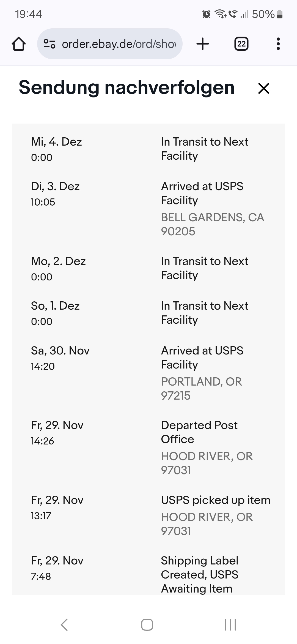Open the tab switcher showing 22 tabs

pos(241,44)
